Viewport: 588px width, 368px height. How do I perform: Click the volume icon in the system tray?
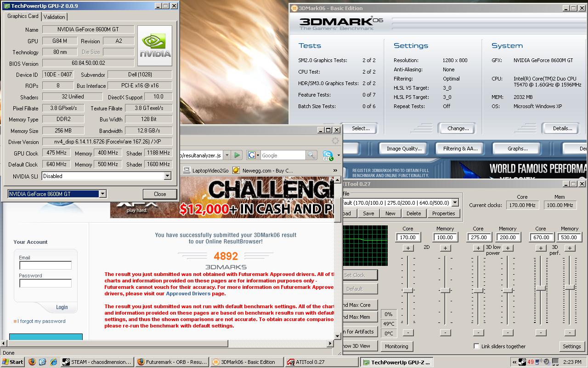pos(547,362)
